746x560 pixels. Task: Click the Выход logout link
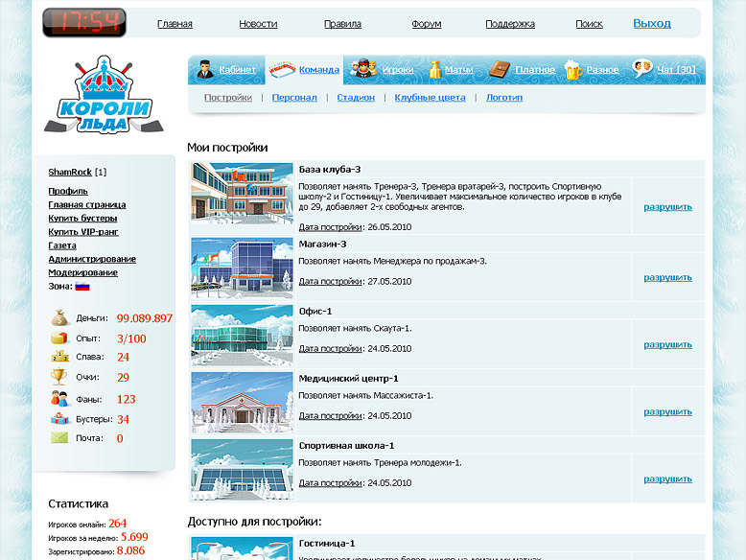(652, 23)
